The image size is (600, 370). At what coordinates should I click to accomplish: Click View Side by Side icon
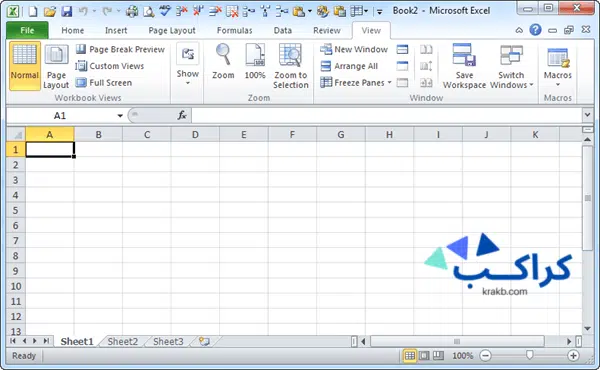(x=426, y=49)
